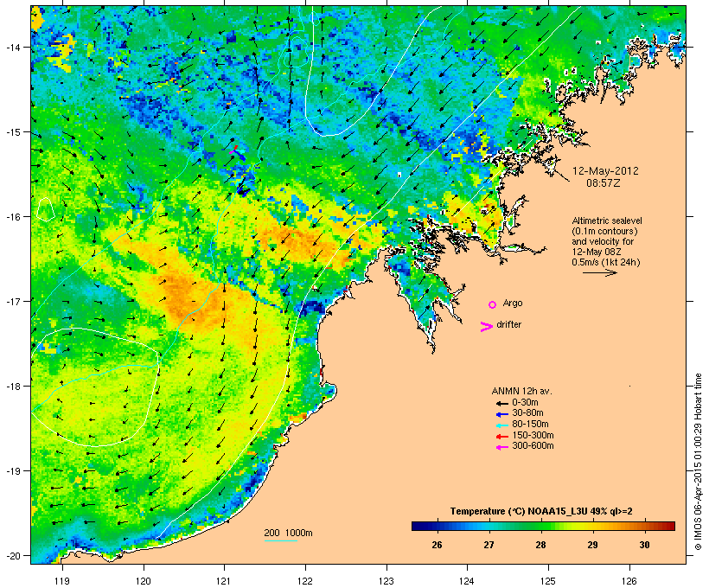Click the longitude axis label 120
Image resolution: width=709 pixels, height=588 pixels.
pyautogui.click(x=144, y=581)
